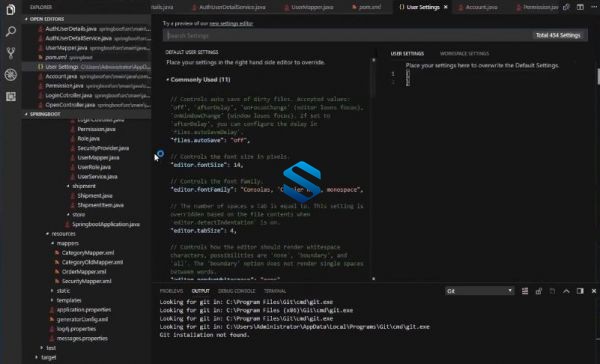
Task: Open Shipment.java in the file tree
Action: coord(95,196)
